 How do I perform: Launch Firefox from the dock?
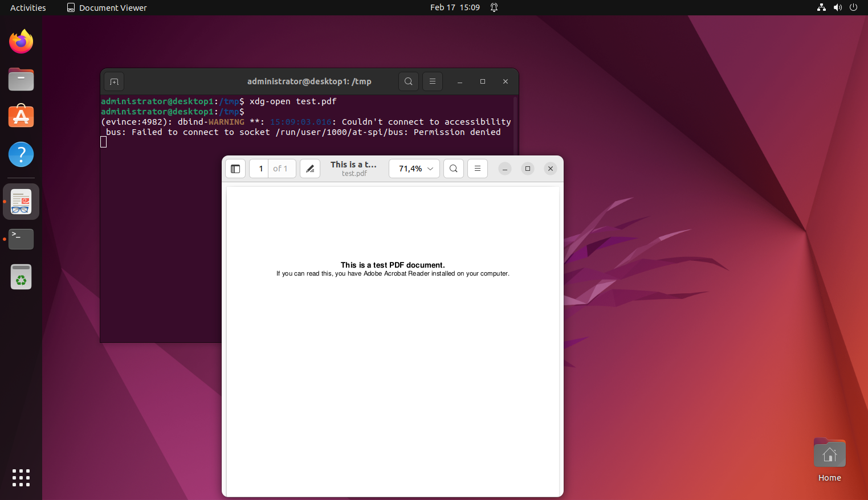21,41
